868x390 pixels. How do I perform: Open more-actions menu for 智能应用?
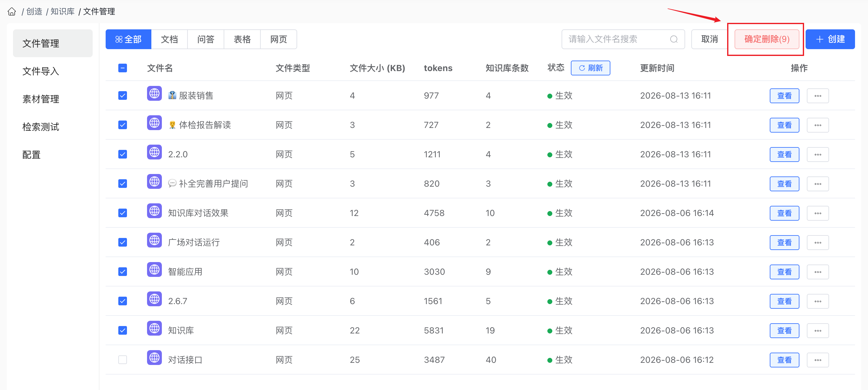point(818,272)
